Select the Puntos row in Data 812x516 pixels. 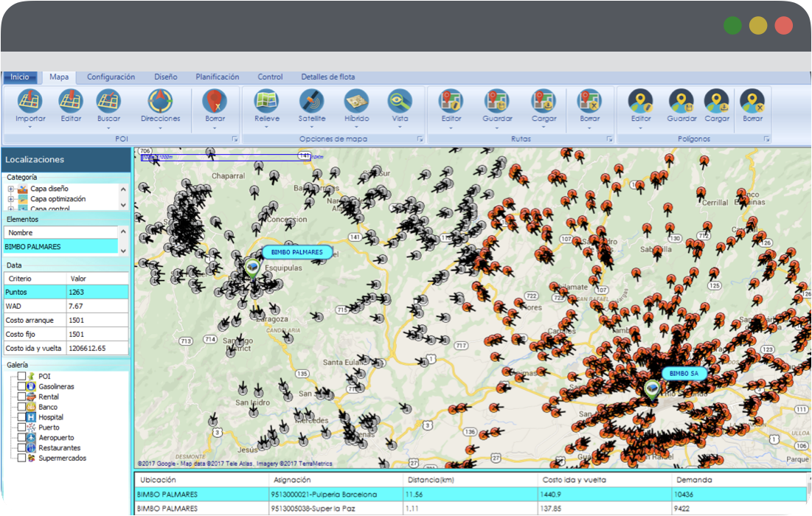click(x=66, y=292)
